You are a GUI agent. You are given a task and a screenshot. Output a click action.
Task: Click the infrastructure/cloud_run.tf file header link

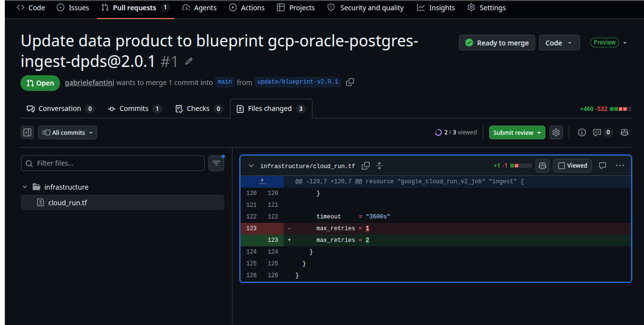pyautogui.click(x=308, y=166)
